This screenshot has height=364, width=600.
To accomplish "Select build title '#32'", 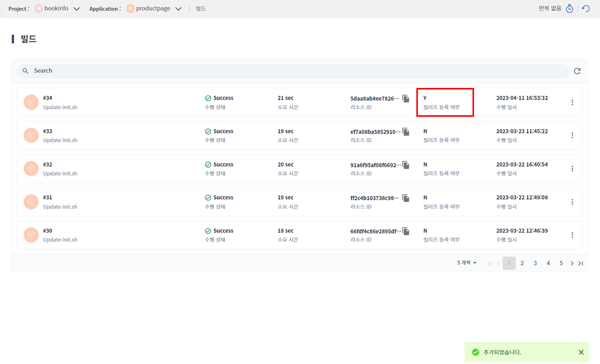I will tap(48, 164).
